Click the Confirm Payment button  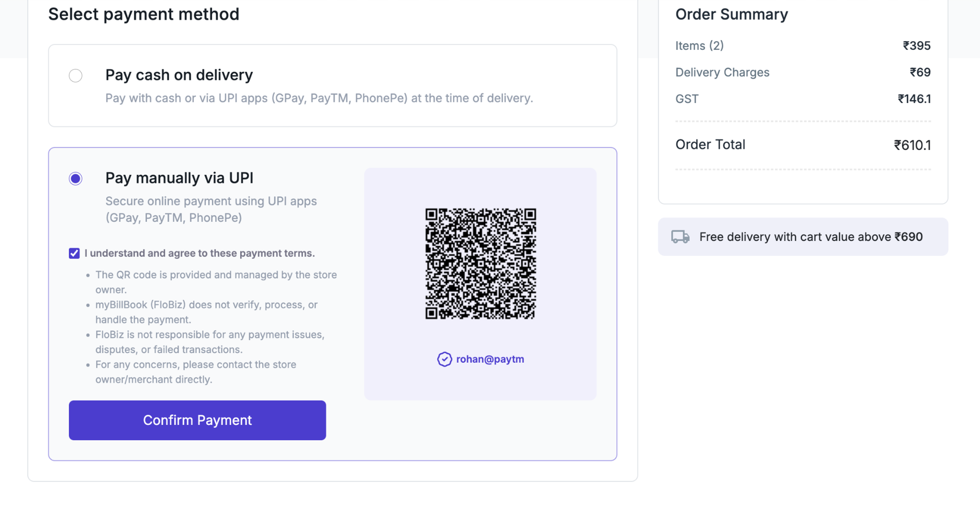[x=197, y=420]
